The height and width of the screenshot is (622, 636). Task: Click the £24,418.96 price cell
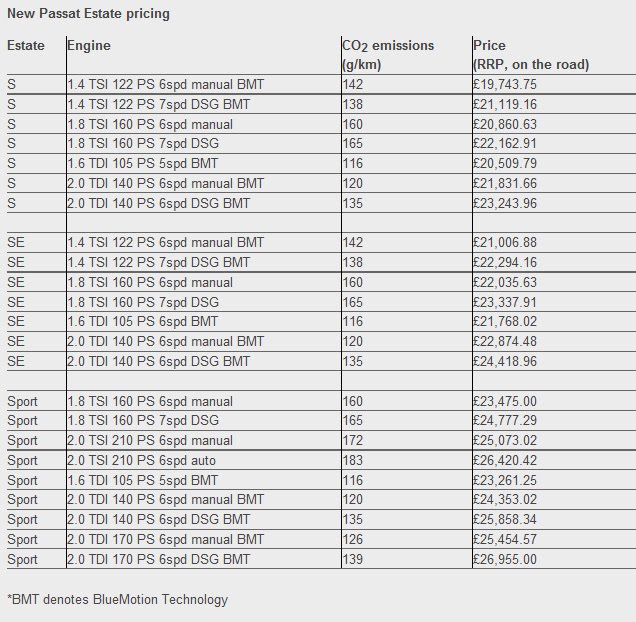[505, 361]
